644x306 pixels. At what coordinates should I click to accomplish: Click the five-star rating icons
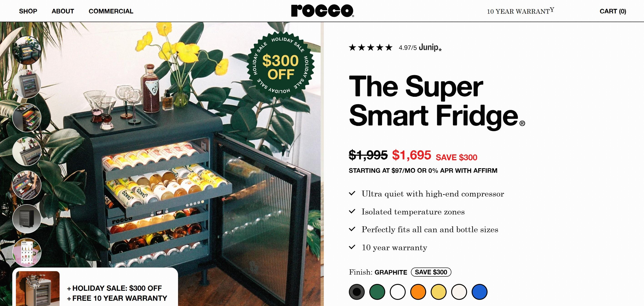click(x=370, y=47)
